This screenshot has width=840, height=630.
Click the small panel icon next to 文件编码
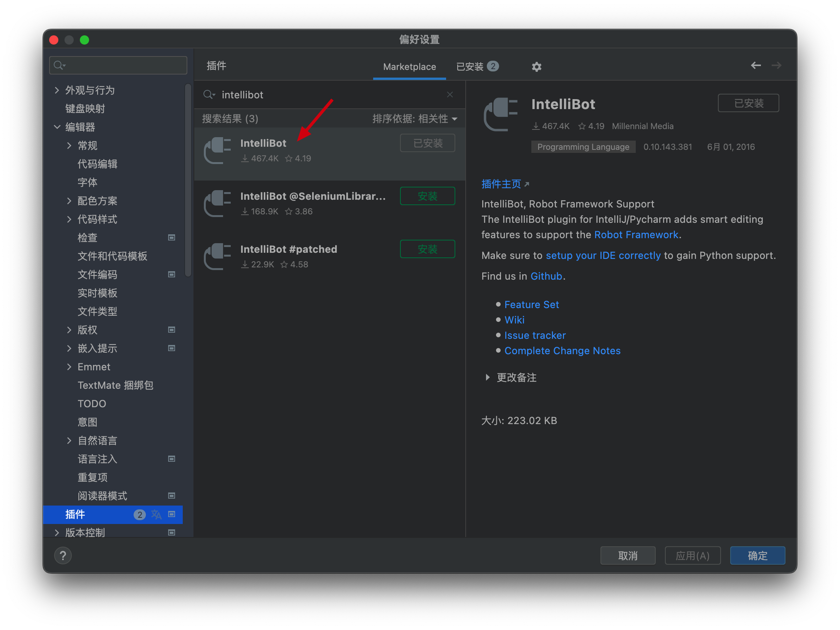click(x=172, y=274)
